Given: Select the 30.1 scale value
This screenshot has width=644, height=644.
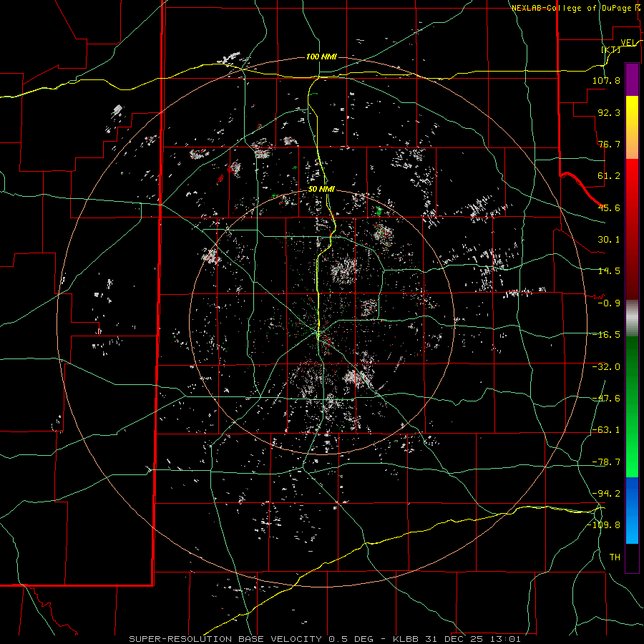Looking at the screenshot, I should [x=609, y=240].
